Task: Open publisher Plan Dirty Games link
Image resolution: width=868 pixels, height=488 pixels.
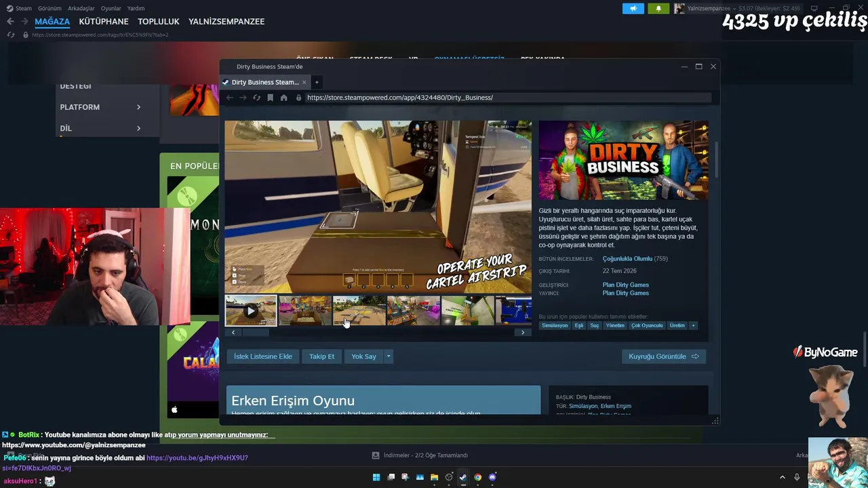Action: click(x=626, y=293)
